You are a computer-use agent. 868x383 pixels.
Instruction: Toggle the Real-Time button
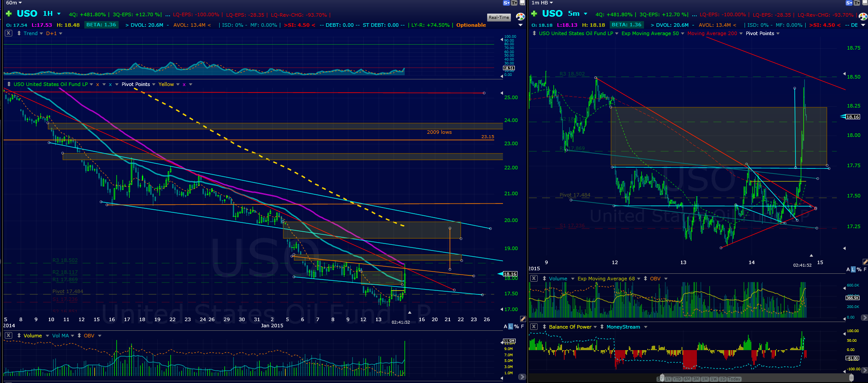pyautogui.click(x=499, y=18)
